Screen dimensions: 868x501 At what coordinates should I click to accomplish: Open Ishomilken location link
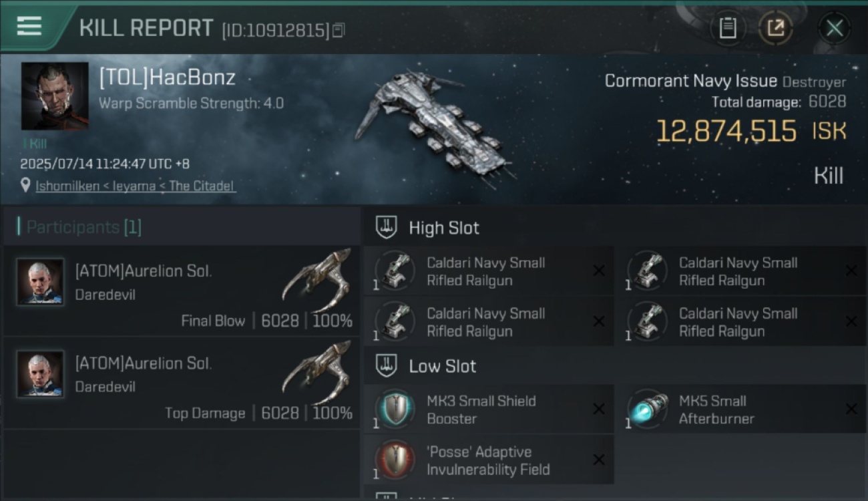(x=135, y=186)
